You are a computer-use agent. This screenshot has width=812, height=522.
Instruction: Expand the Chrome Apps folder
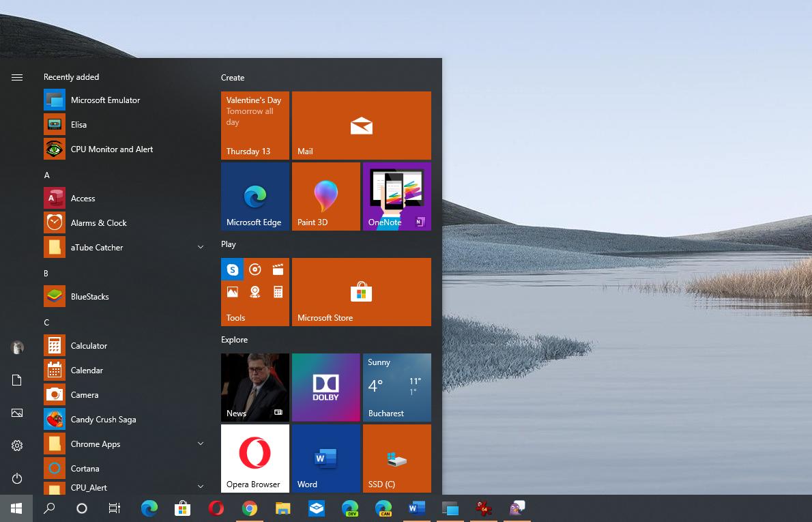tap(201, 444)
